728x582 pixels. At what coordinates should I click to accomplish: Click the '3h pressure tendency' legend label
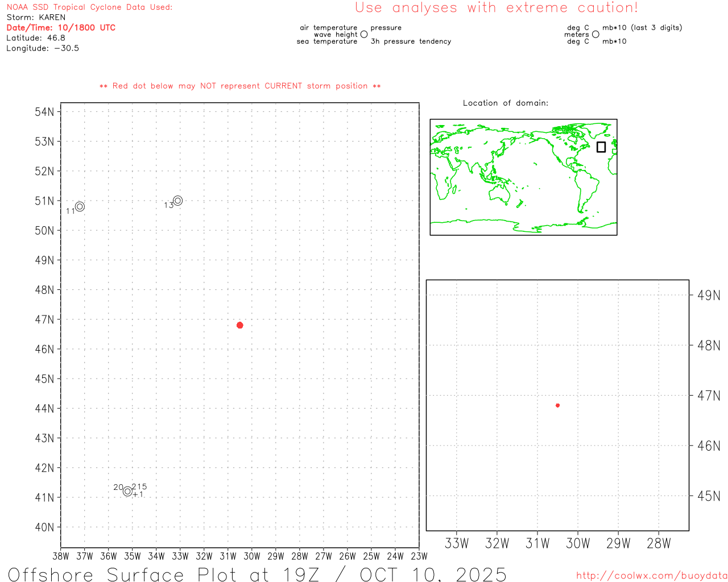(x=411, y=41)
